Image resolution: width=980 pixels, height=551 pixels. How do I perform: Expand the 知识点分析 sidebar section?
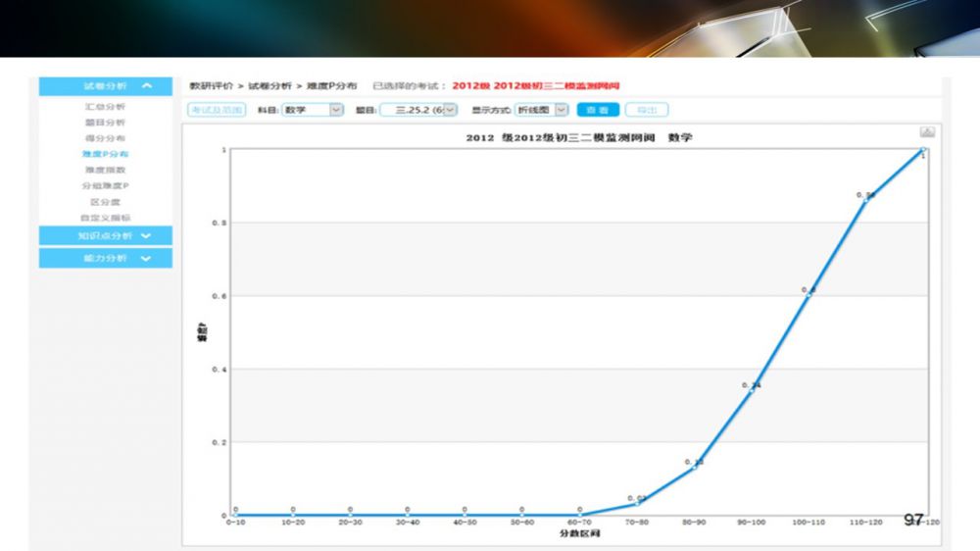coord(146,235)
